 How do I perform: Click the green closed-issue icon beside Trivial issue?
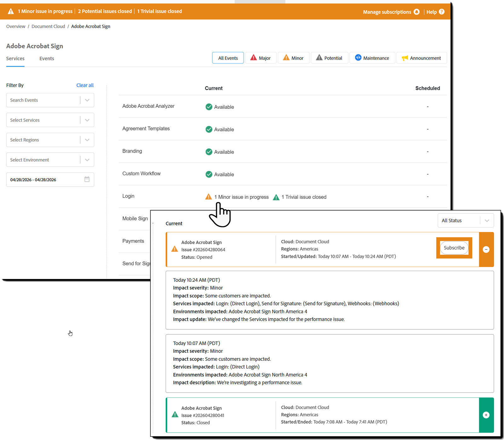[x=276, y=197]
